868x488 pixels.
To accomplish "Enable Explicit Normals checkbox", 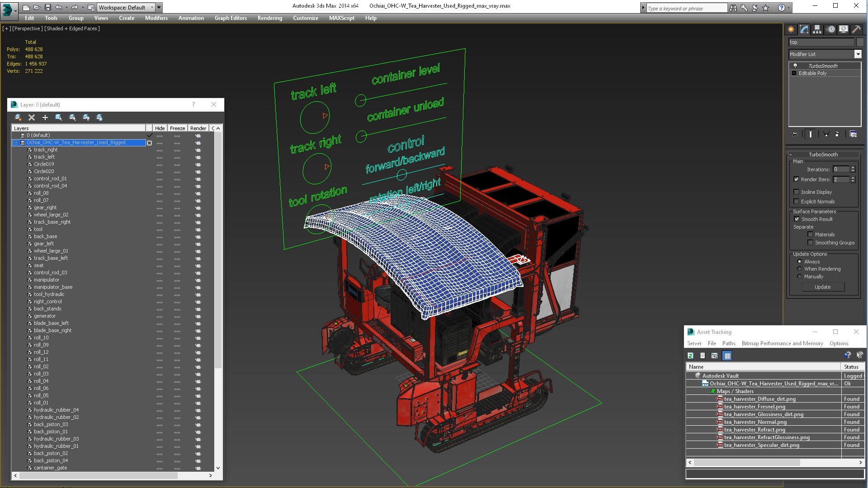I will pyautogui.click(x=797, y=202).
